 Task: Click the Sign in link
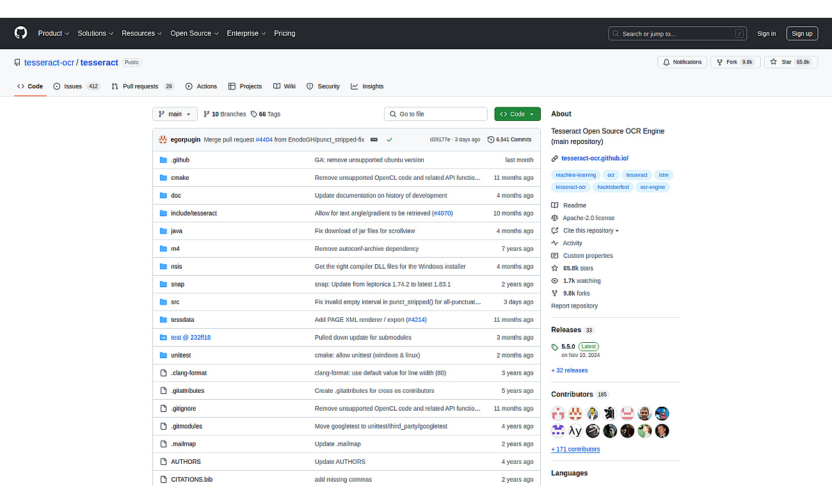766,34
